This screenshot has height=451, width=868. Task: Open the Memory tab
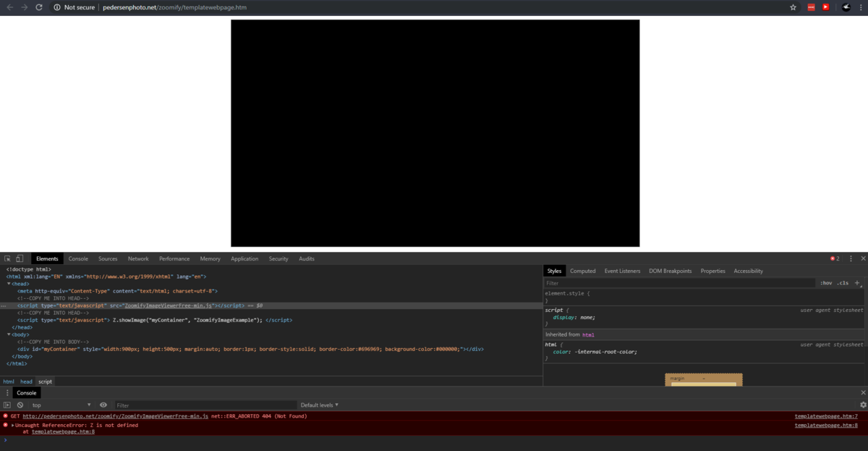pos(210,258)
